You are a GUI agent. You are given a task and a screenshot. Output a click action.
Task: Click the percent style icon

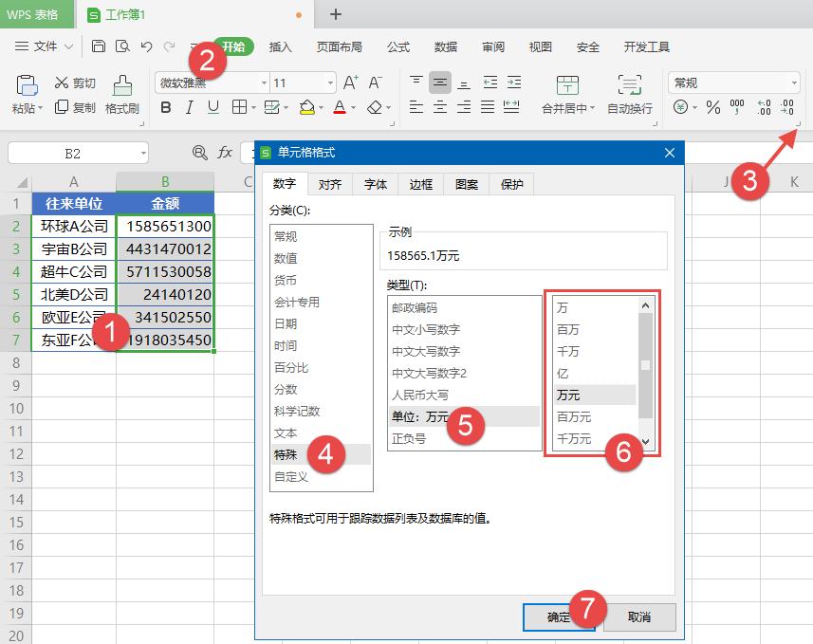711,106
